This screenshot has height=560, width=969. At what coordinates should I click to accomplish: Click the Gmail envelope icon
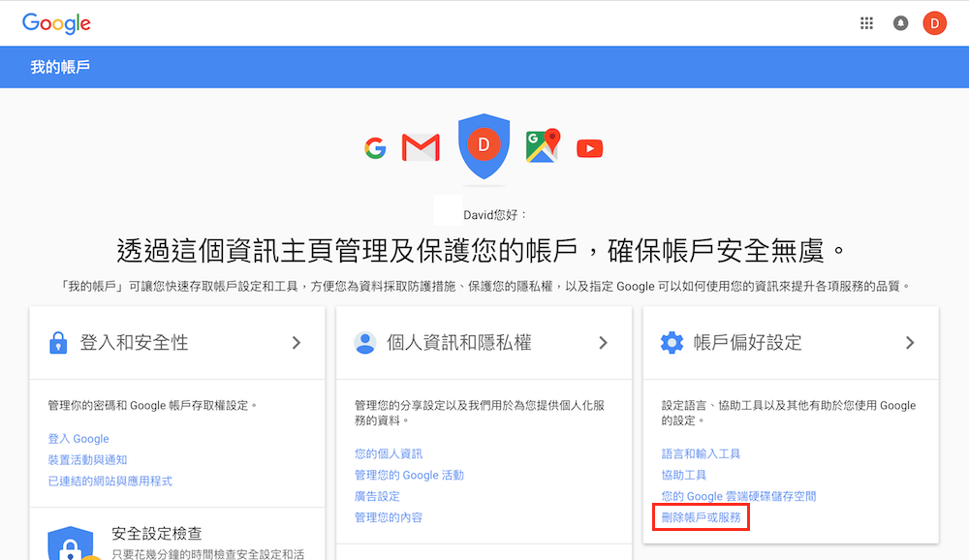421,147
